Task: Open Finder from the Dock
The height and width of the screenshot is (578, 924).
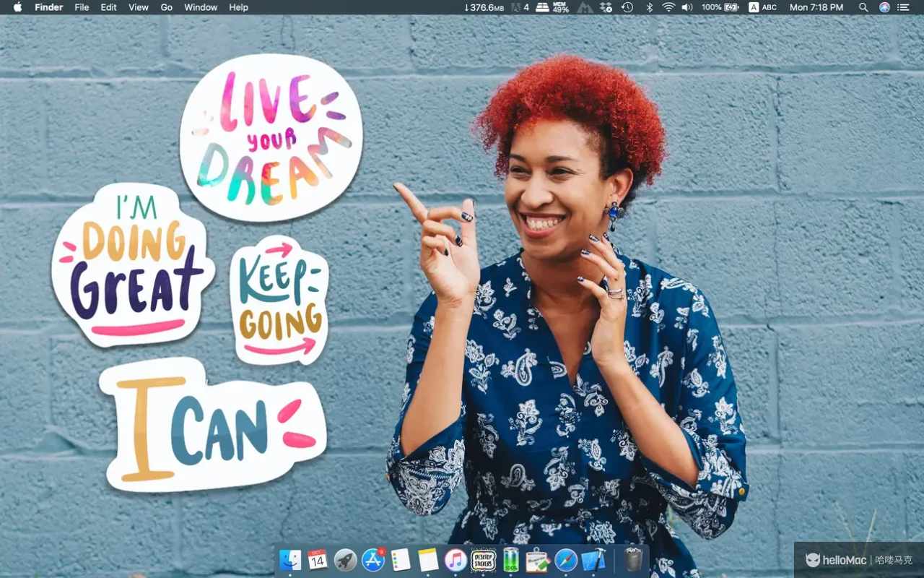Action: tap(290, 560)
